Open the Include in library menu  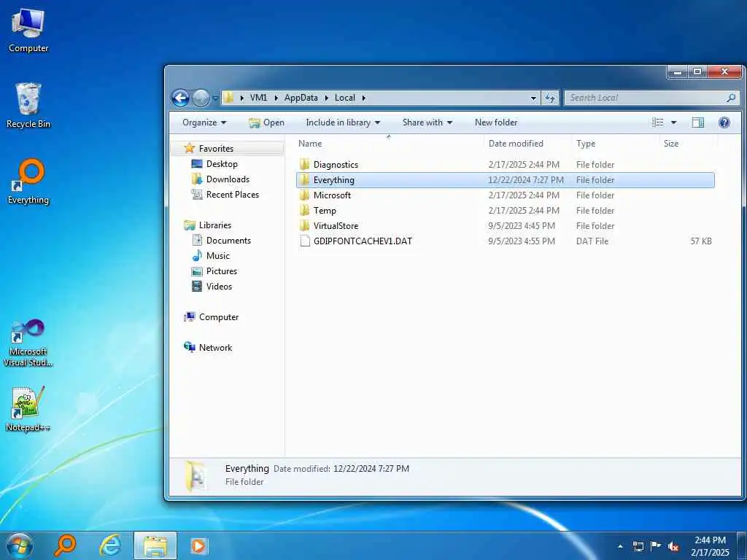coord(343,122)
